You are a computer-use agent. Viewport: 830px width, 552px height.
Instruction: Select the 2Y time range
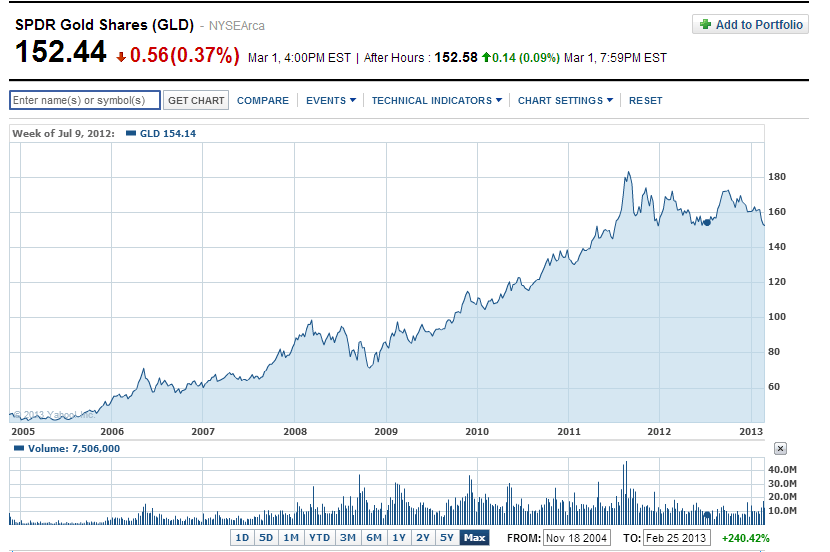coord(422,538)
